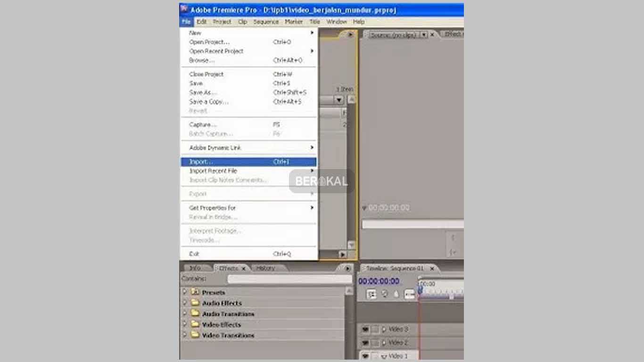Expand the Audio Effects bin

(x=185, y=303)
